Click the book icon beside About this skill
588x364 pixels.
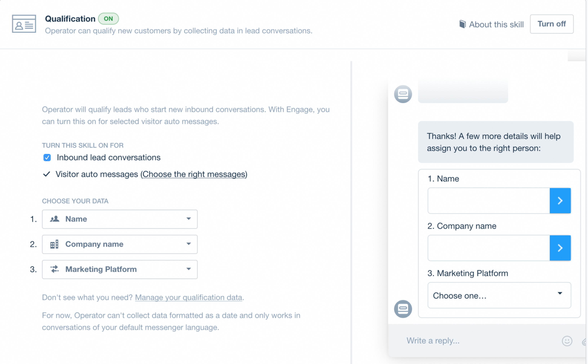pyautogui.click(x=462, y=24)
